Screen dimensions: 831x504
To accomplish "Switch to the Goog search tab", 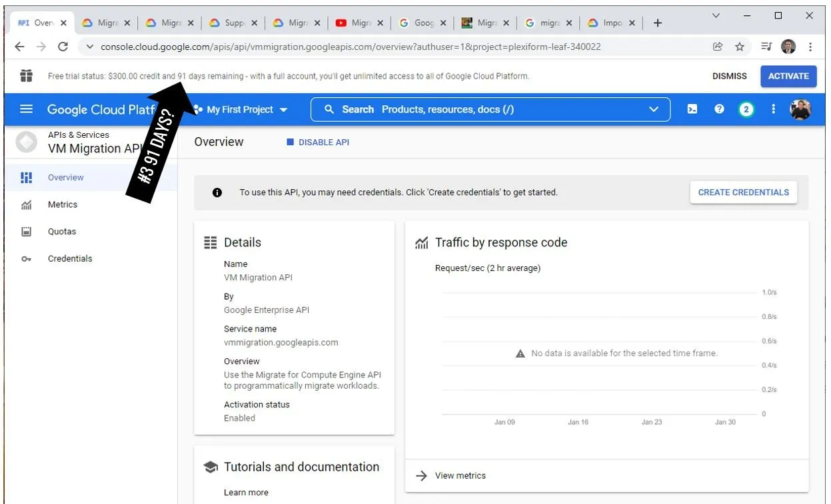I will (423, 23).
